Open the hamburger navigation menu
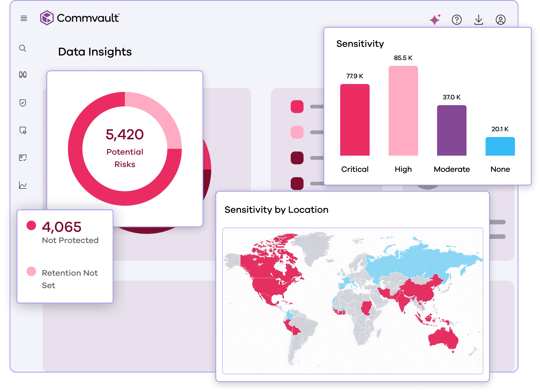 click(x=24, y=18)
